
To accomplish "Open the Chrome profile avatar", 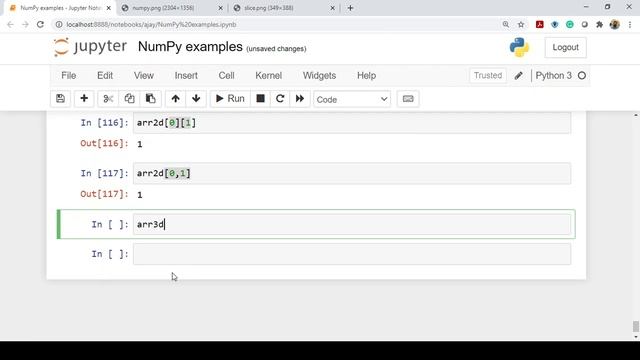I will [615, 24].
